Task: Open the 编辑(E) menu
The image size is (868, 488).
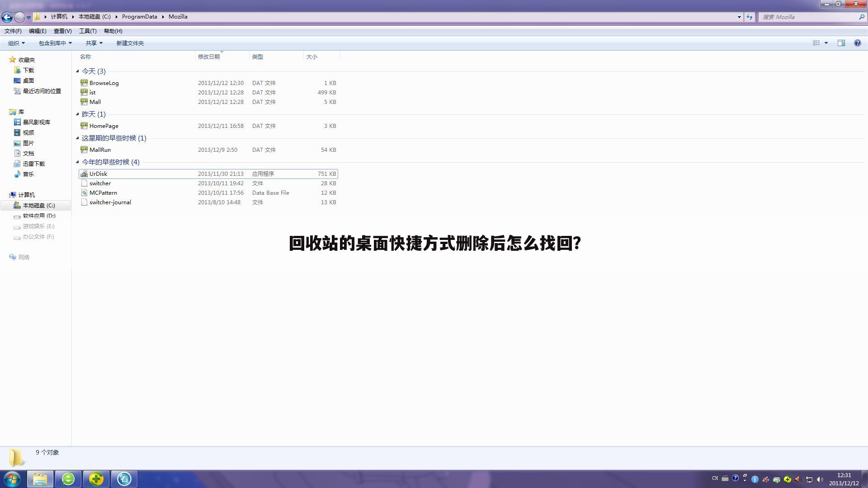Action: pyautogui.click(x=38, y=31)
